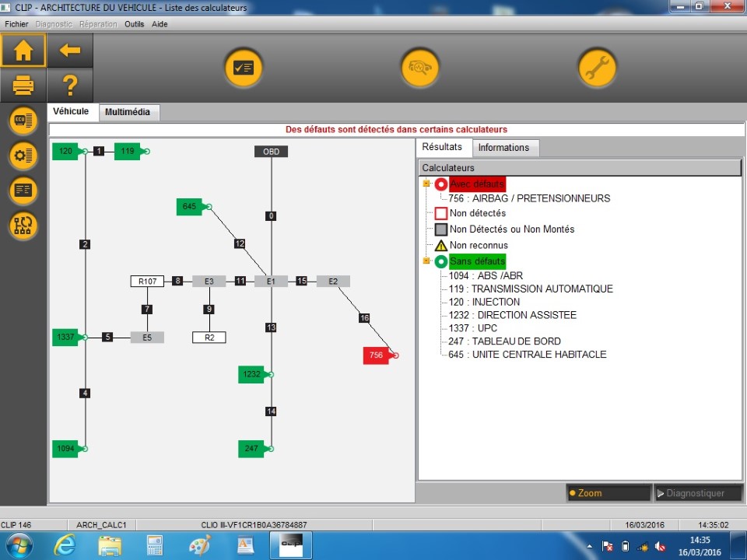Select '120 : INJECTION' row

484,302
